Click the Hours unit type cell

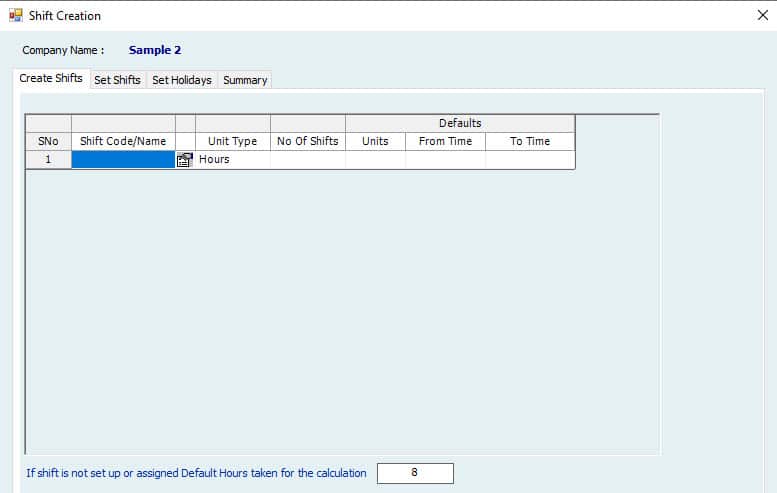click(233, 160)
